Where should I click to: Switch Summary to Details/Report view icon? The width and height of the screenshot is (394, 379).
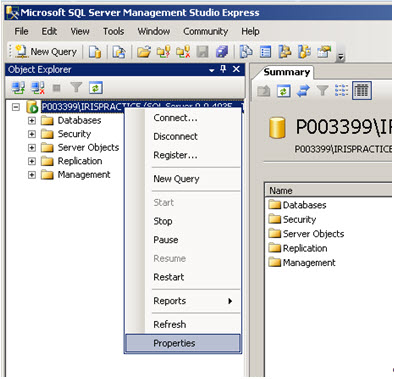[x=362, y=91]
